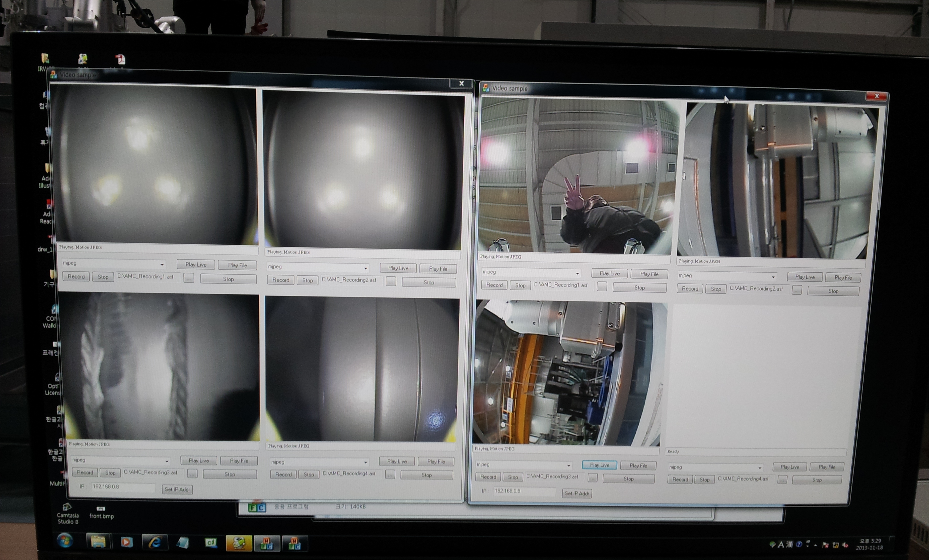The image size is (929, 560).
Task: Click the notepad icon on the taskbar
Action: click(183, 543)
